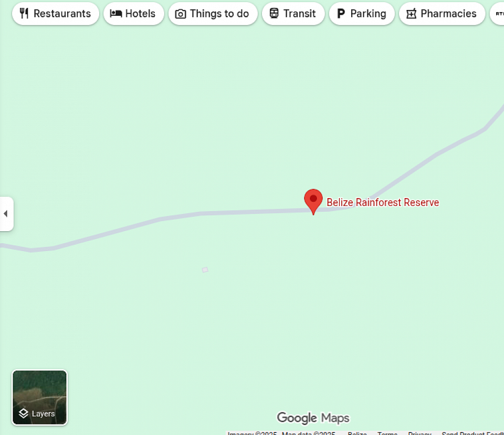Select the partially visible ATMs chip
The image size is (504, 435).
[497, 14]
